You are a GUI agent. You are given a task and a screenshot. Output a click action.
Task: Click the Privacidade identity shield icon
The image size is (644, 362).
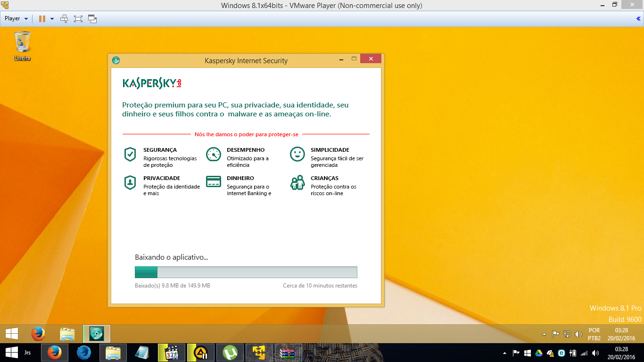click(130, 182)
